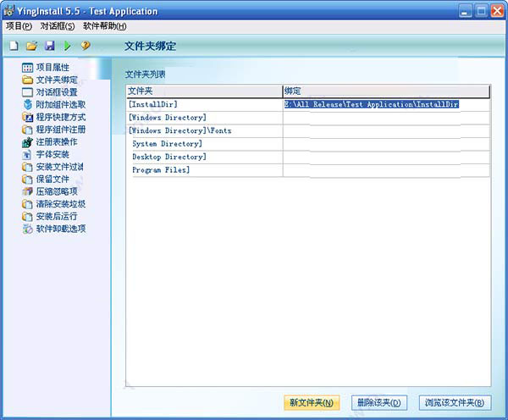This screenshot has height=420, width=508.
Task: Click the 项目属性 sidebar icon
Action: [x=28, y=68]
